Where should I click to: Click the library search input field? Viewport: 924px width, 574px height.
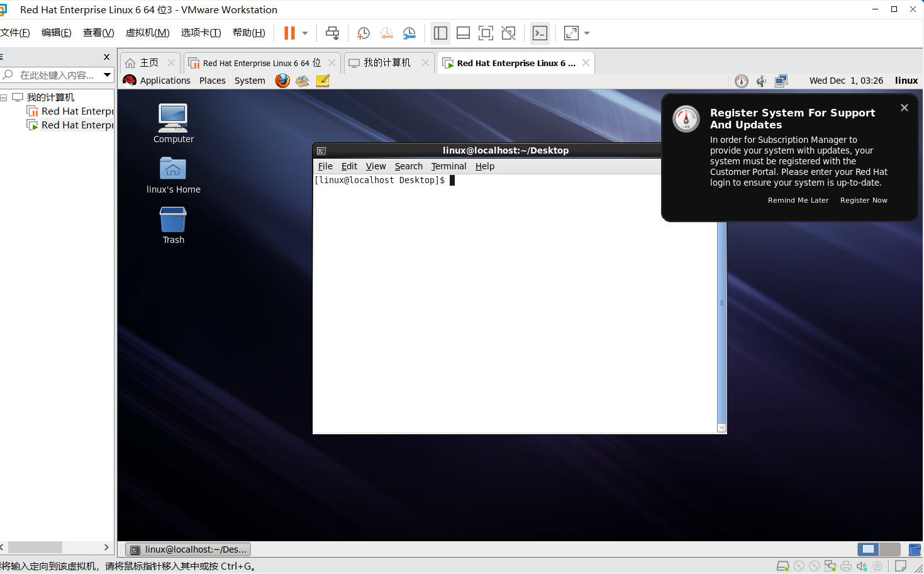57,75
